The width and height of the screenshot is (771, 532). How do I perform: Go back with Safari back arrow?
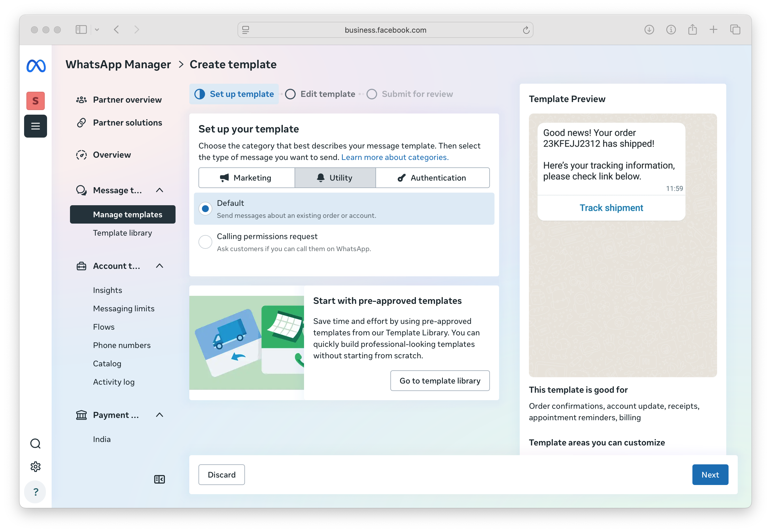pyautogui.click(x=116, y=30)
